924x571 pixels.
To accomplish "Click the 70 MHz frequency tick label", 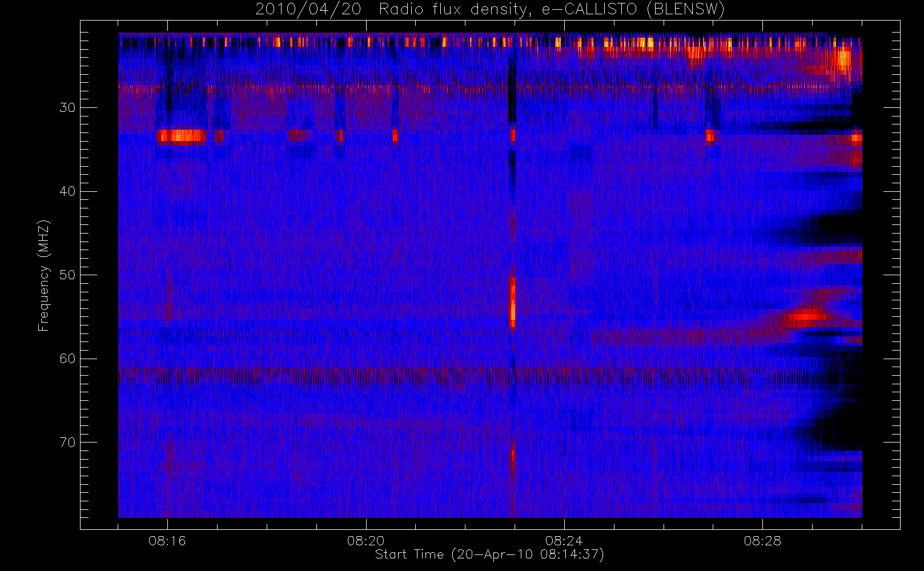I will [67, 442].
